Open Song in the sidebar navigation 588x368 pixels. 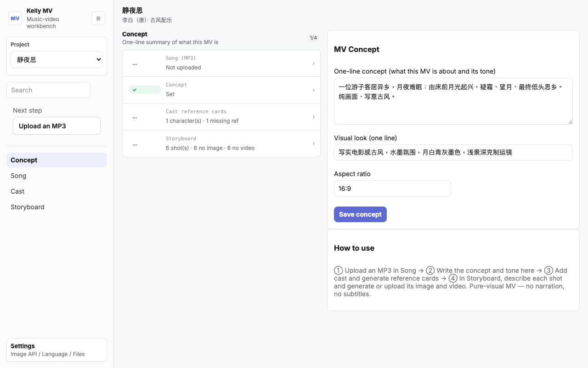click(57, 176)
